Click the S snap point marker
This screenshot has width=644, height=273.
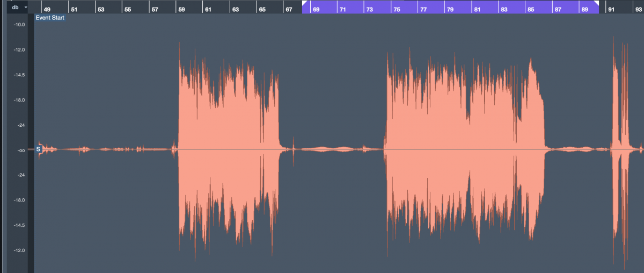(x=38, y=149)
